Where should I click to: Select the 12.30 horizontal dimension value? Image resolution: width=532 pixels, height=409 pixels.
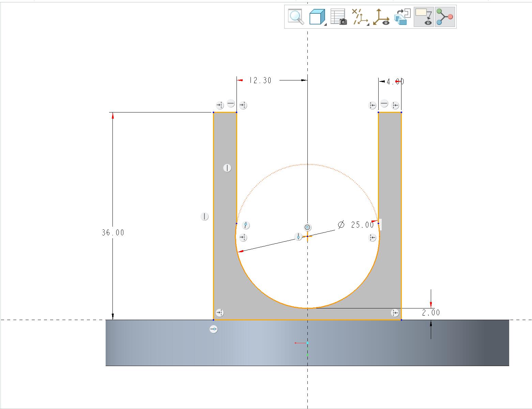pyautogui.click(x=260, y=80)
